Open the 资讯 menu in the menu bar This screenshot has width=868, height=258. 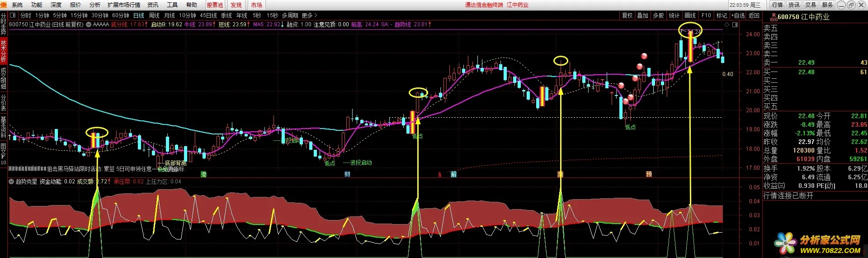click(153, 5)
